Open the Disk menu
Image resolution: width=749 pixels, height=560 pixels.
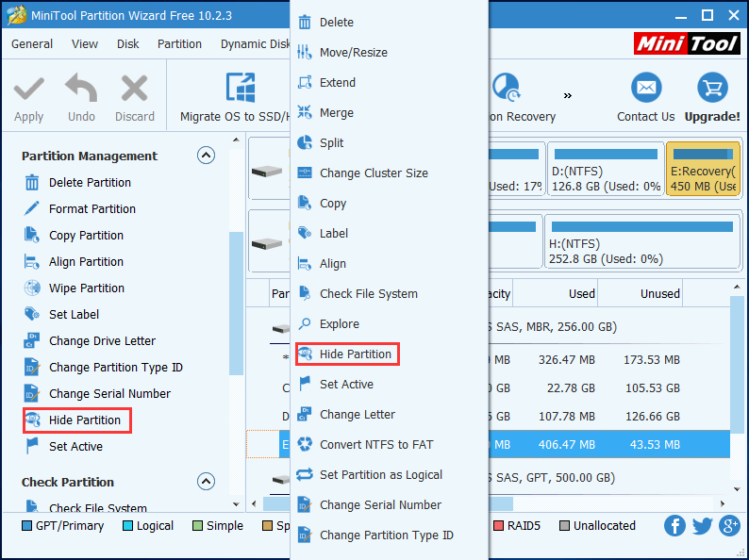pyautogui.click(x=128, y=44)
